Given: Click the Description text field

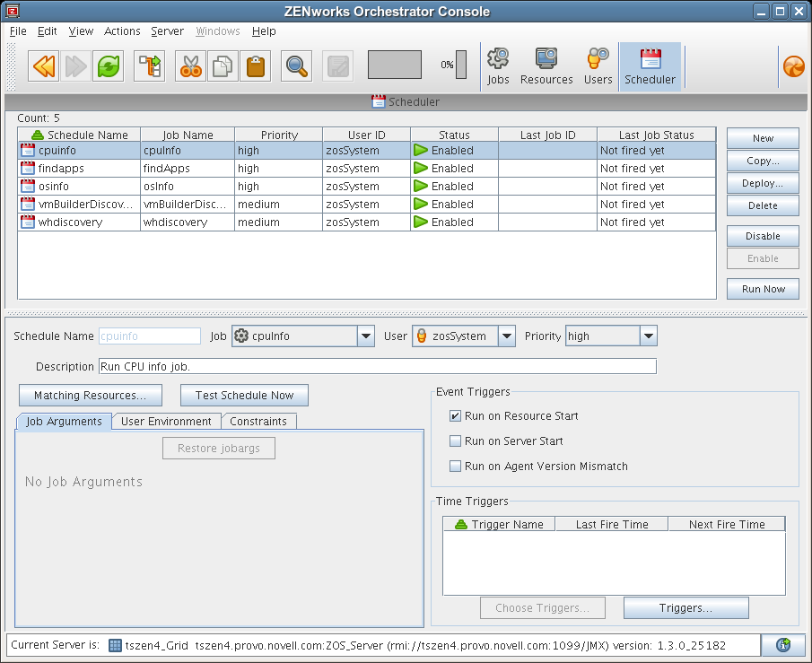Looking at the screenshot, I should [377, 366].
